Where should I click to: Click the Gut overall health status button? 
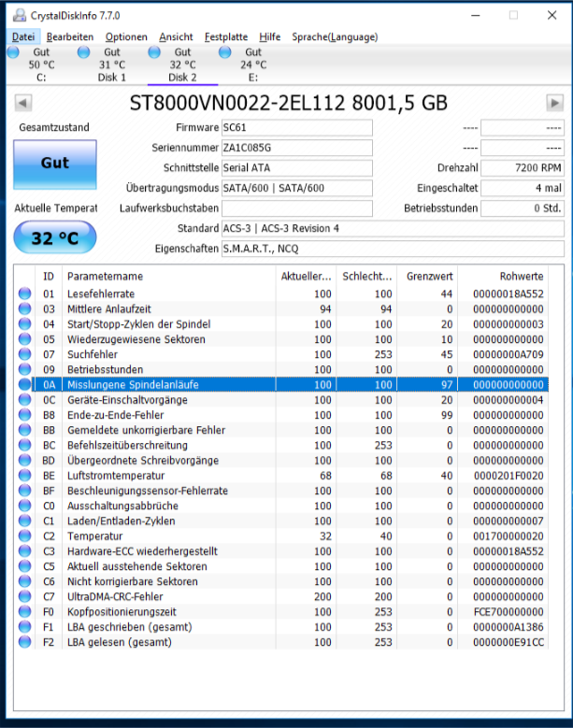pos(55,164)
